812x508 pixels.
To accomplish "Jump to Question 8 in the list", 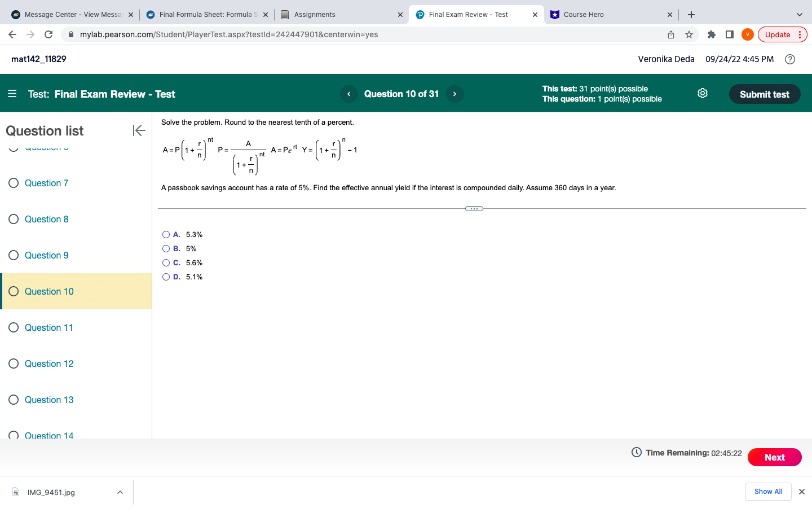I will tap(46, 219).
